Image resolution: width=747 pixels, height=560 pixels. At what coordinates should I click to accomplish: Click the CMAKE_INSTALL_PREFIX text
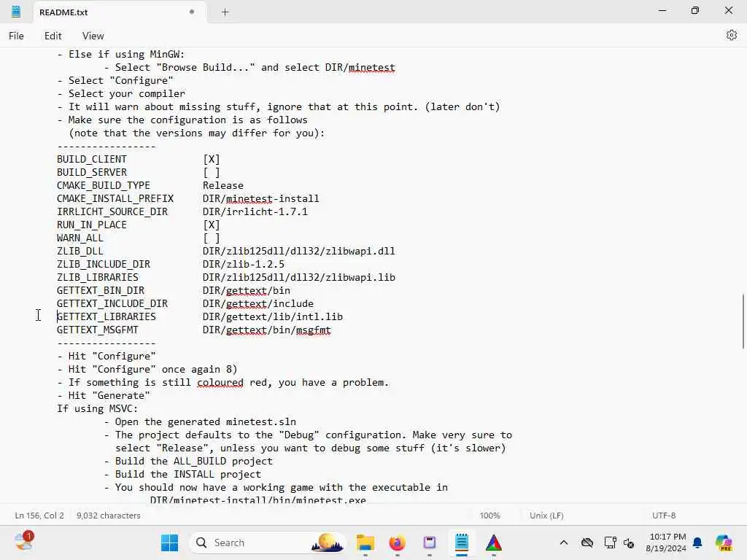pos(115,198)
